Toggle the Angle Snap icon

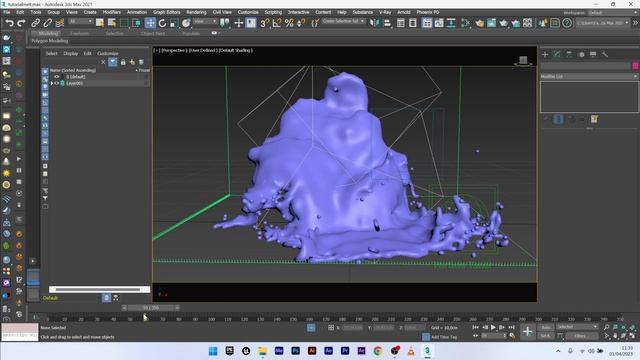tap(277, 23)
